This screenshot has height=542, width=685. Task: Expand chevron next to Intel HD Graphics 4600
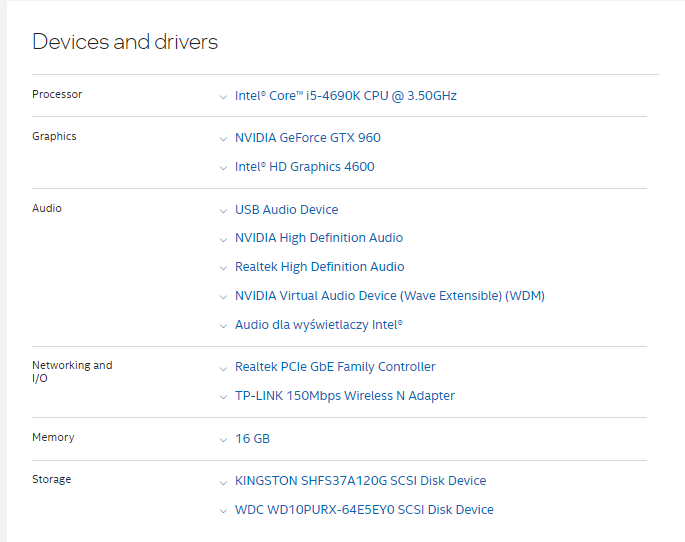[x=223, y=168]
